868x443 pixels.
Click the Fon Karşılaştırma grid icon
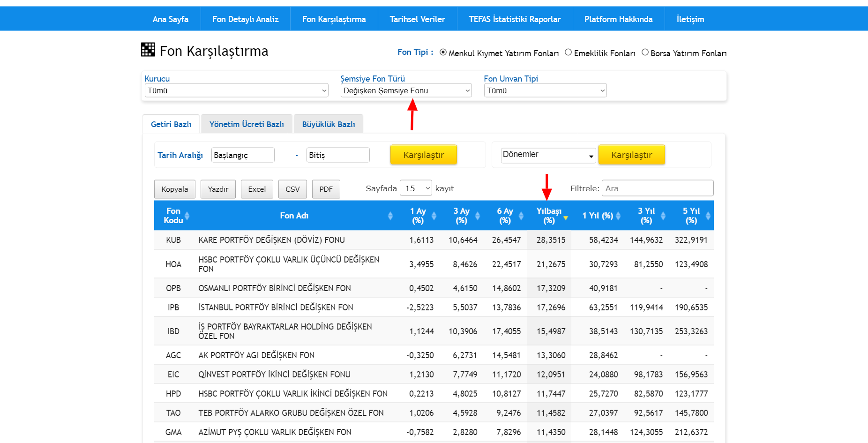point(148,50)
